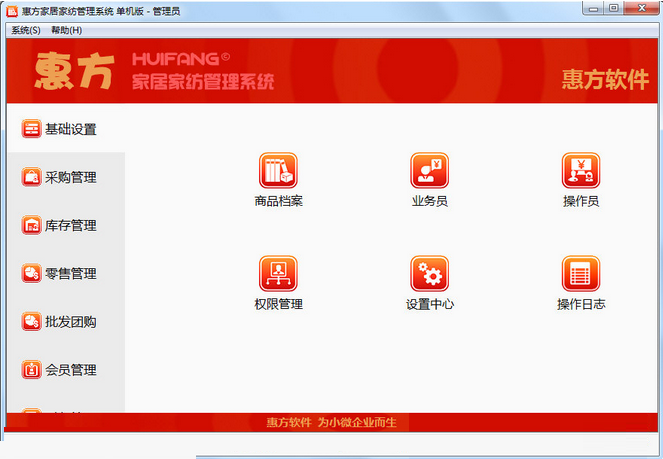Open the 商品档案 product archive icon
The image size is (663, 459).
point(278,170)
